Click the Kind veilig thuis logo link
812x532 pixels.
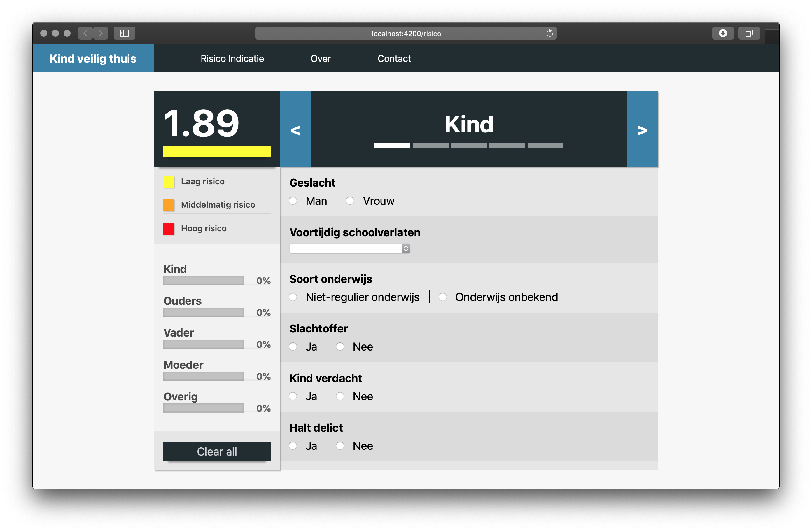(93, 58)
